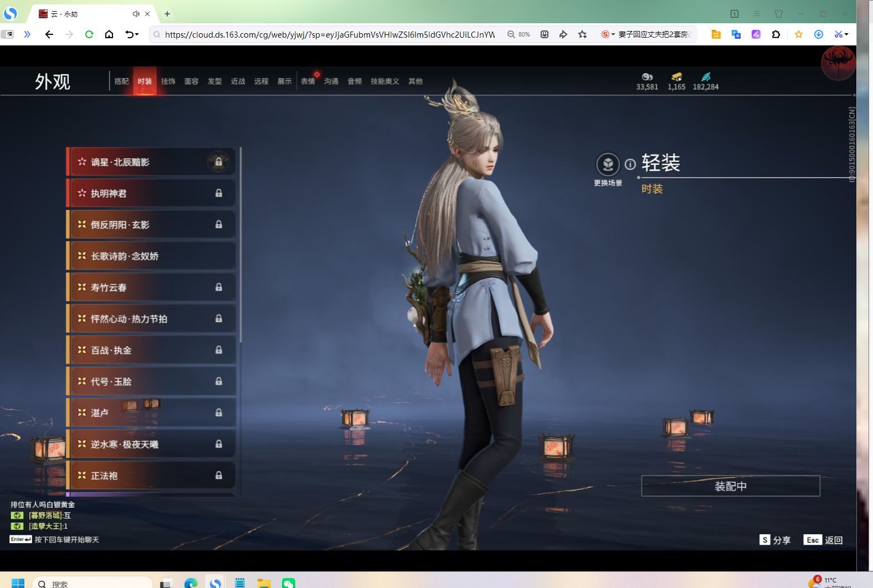The height and width of the screenshot is (588, 873).
Task: Click the lock icon on 倒反阴阳·玄影
Action: pyautogui.click(x=219, y=224)
